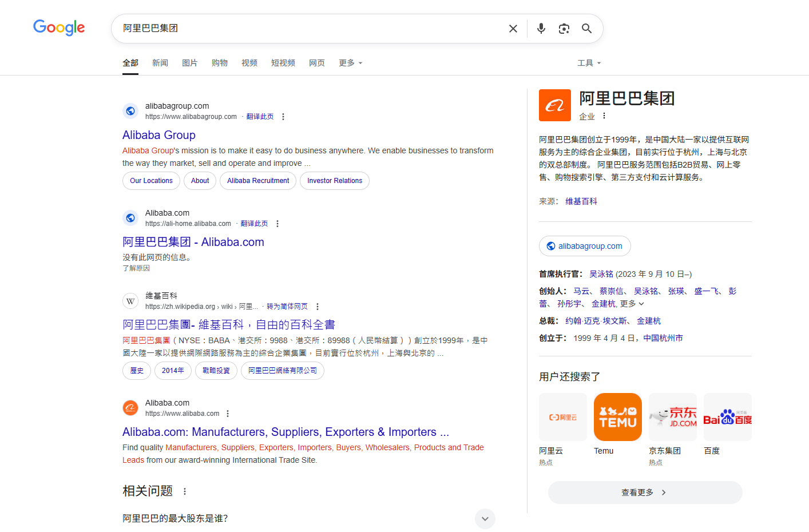809x532 pixels.
Task: Expand the 阿里巴巴的最大股东是谁 question
Action: click(x=485, y=519)
